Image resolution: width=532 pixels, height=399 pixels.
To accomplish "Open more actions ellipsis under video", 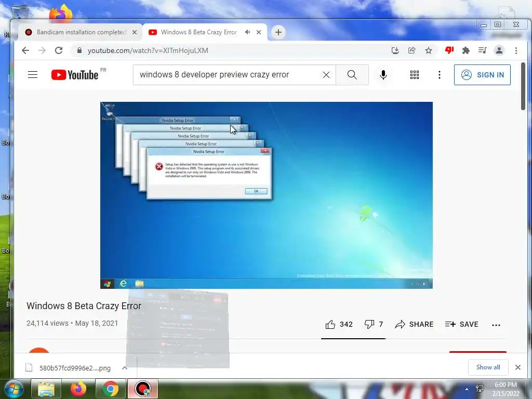I will point(496,325).
